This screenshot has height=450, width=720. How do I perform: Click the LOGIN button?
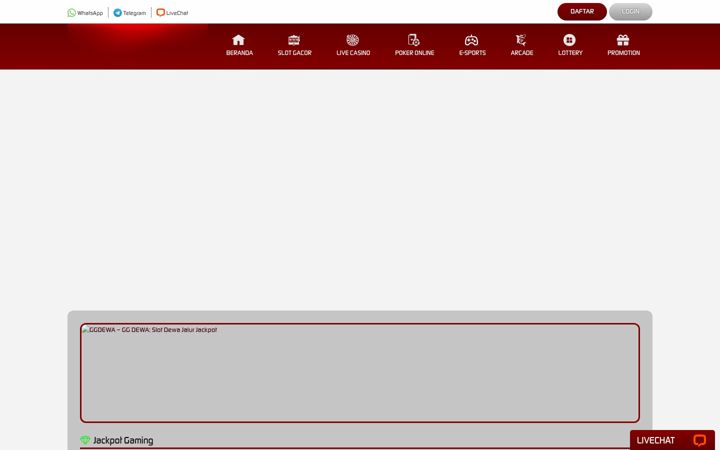pyautogui.click(x=630, y=11)
